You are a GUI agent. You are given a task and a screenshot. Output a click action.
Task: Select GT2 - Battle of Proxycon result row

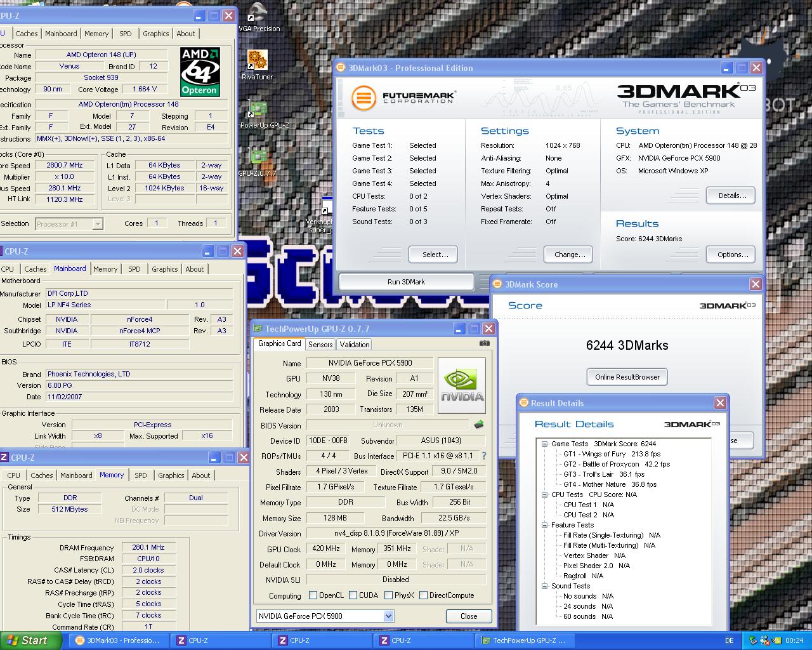[x=617, y=464]
